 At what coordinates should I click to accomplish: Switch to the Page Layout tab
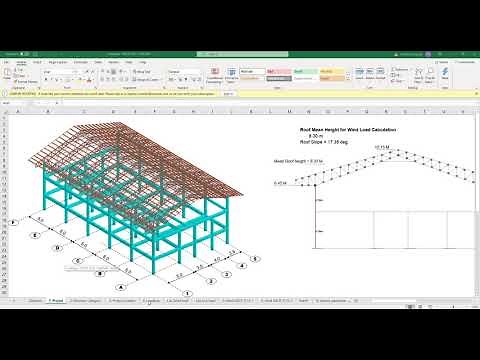(x=58, y=62)
